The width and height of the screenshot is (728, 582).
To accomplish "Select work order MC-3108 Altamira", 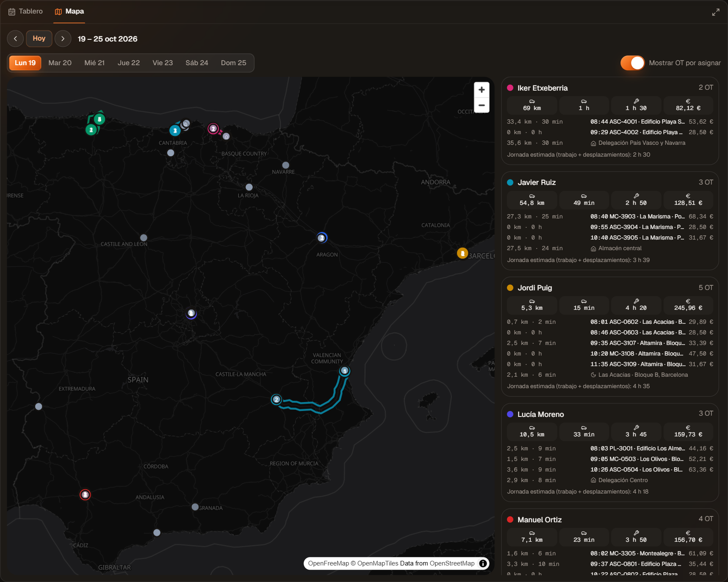I will point(610,354).
